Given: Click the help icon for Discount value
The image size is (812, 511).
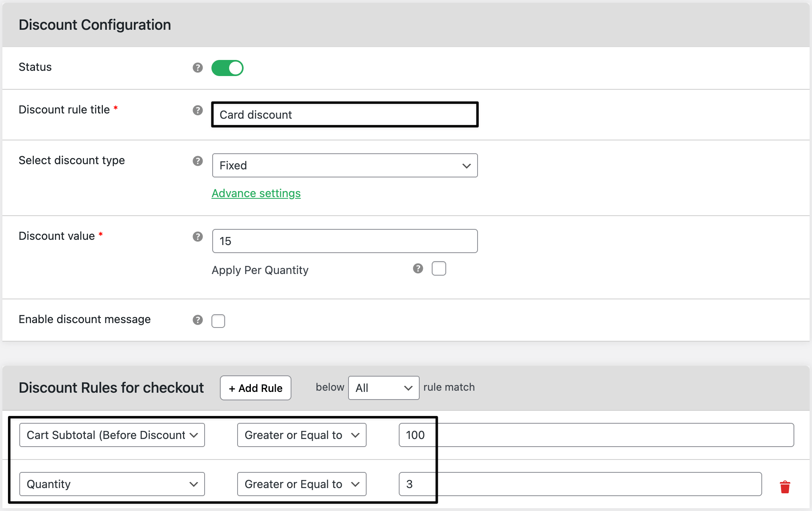Looking at the screenshot, I should pyautogui.click(x=197, y=237).
